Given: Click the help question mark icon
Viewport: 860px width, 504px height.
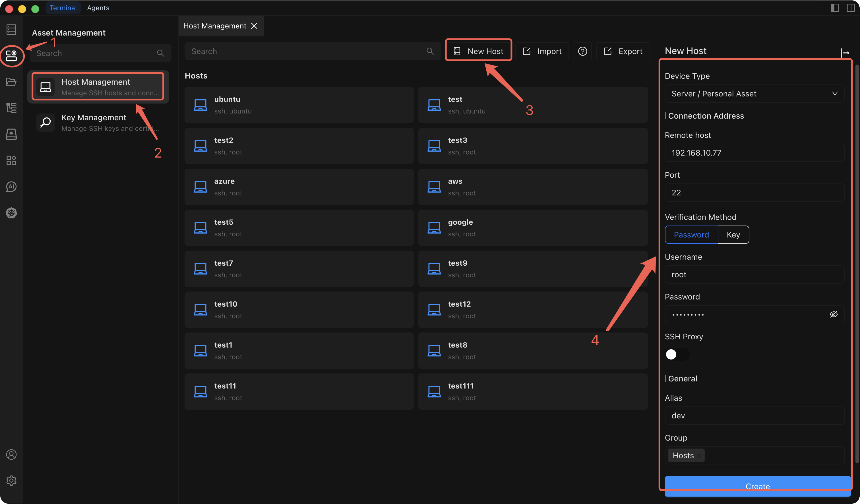Looking at the screenshot, I should pyautogui.click(x=582, y=51).
